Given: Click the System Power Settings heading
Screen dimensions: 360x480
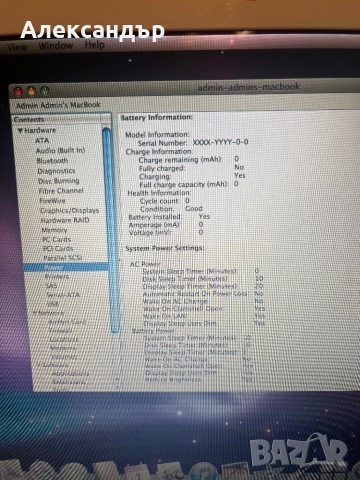Looking at the screenshot, I should 165,248.
